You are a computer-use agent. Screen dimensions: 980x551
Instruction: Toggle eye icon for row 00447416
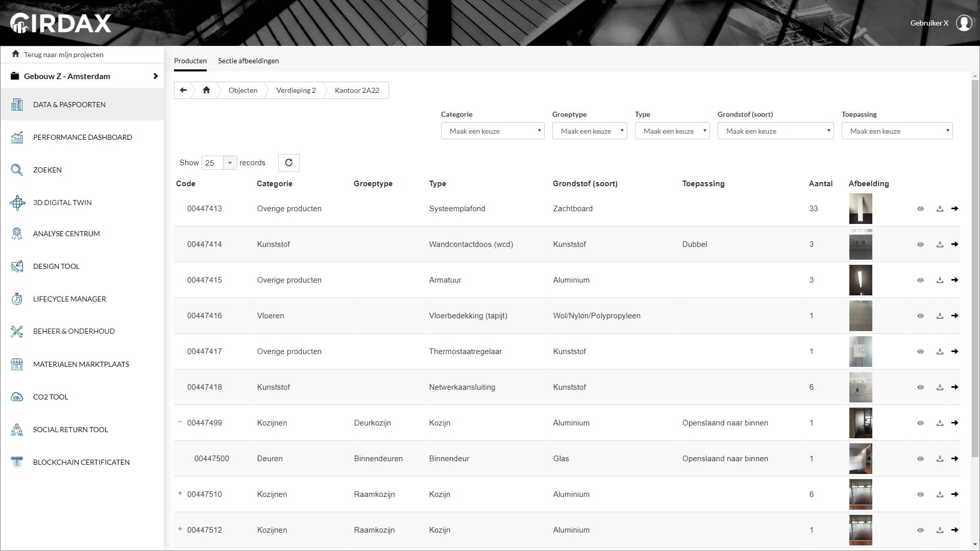tap(920, 316)
